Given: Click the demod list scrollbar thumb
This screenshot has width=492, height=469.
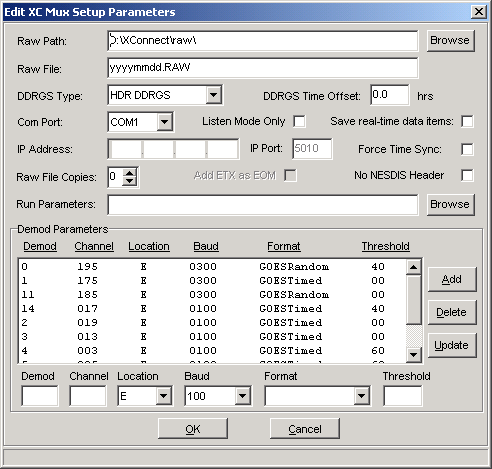Looking at the screenshot, I should [413, 299].
